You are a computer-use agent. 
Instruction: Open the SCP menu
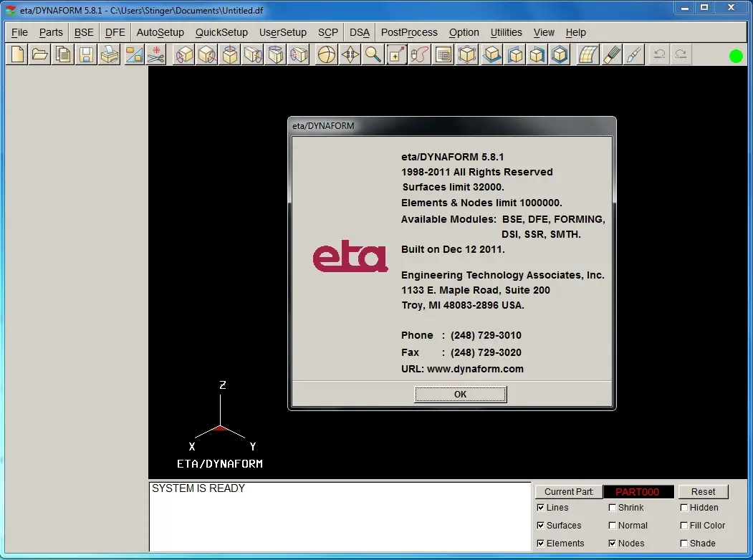[x=328, y=32]
